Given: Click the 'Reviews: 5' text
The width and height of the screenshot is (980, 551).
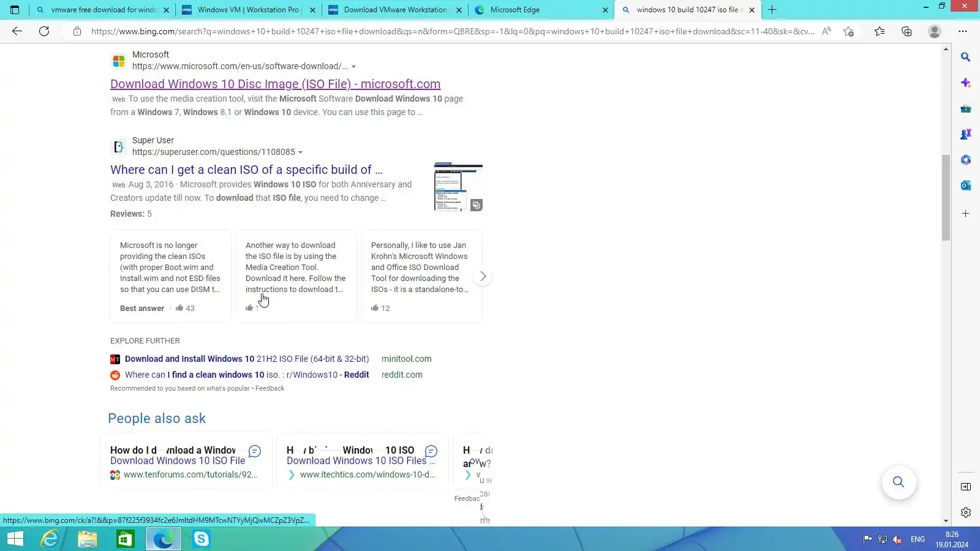Looking at the screenshot, I should pyautogui.click(x=131, y=214).
